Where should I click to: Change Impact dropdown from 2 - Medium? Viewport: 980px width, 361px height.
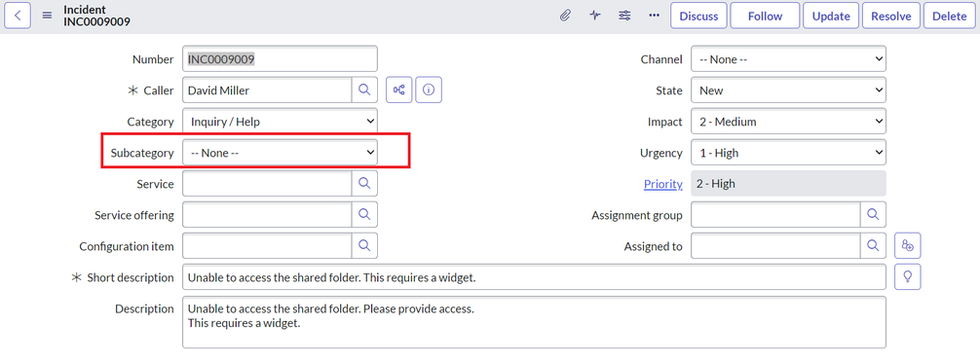(x=788, y=122)
